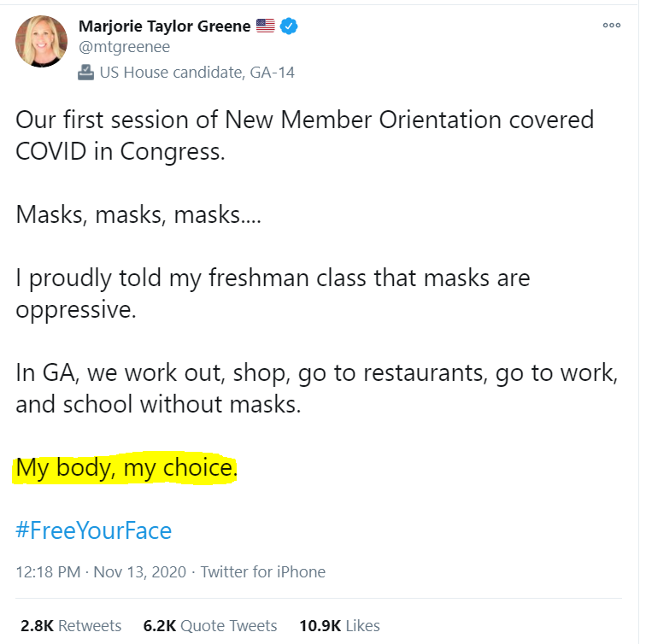Click the yellow highlighted 'My body, my choice' text

tap(126, 468)
